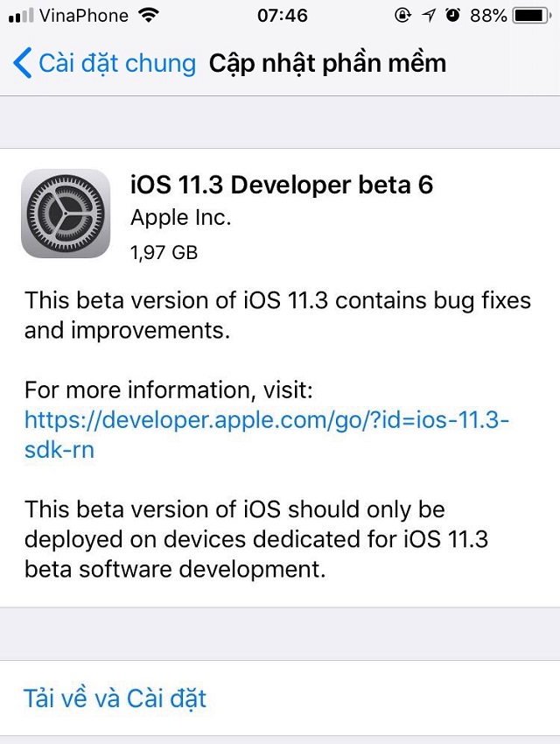
Task: Tap the alarm clock status icon
Action: [x=453, y=15]
